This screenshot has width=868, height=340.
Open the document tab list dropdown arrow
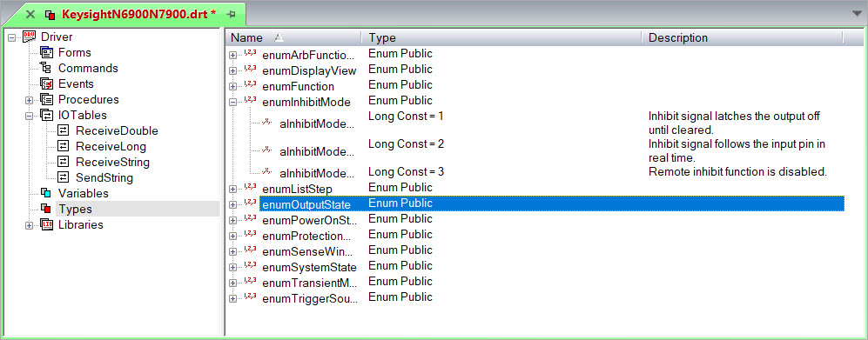(858, 13)
